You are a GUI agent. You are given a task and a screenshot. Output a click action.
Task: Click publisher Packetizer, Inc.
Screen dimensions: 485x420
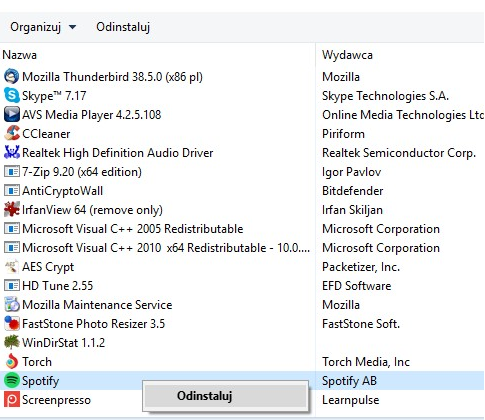tap(361, 267)
